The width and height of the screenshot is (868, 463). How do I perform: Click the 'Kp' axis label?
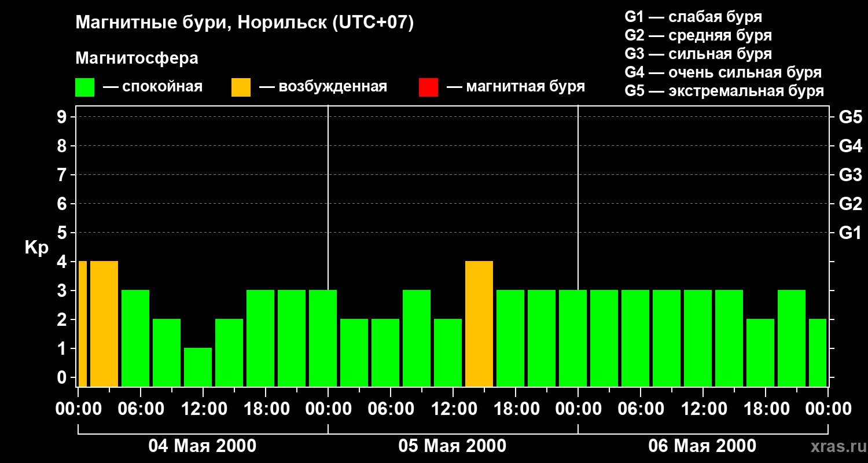point(37,248)
